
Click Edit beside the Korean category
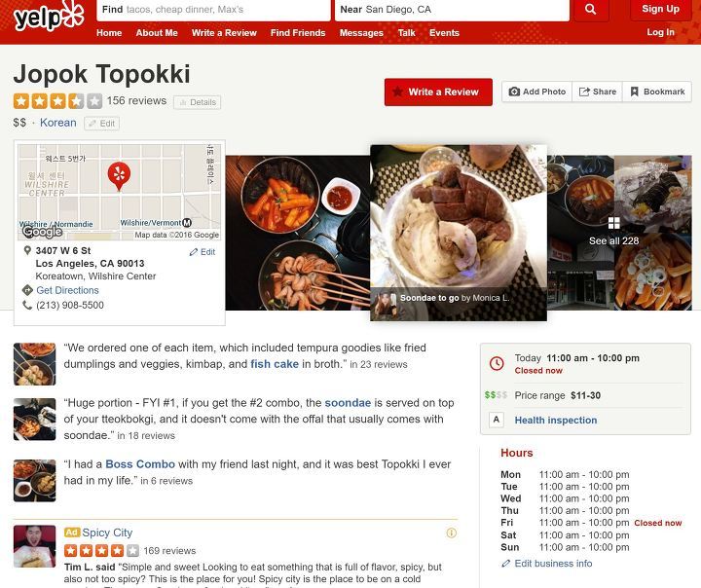pyautogui.click(x=101, y=124)
